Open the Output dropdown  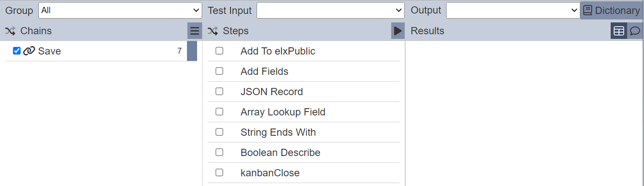(513, 10)
